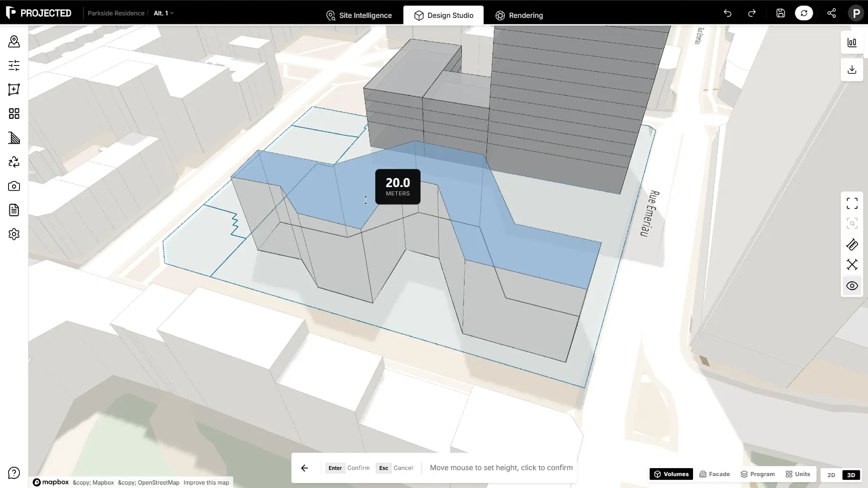Click the crossed section tool icon

tap(852, 265)
